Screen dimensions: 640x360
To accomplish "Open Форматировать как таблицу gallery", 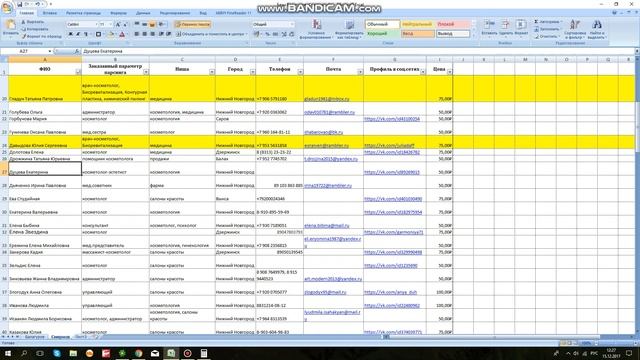I will tap(349, 29).
